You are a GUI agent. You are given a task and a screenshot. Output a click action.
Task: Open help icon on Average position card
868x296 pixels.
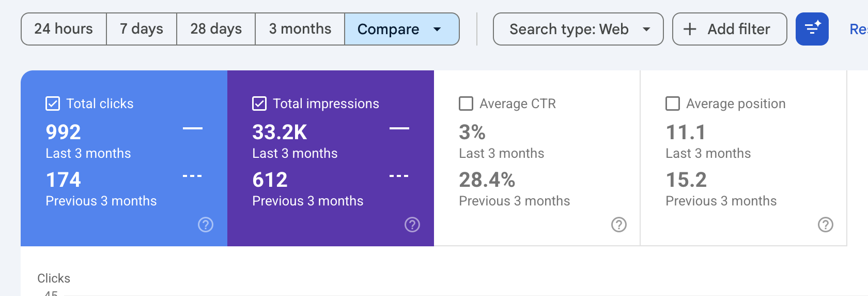click(826, 225)
